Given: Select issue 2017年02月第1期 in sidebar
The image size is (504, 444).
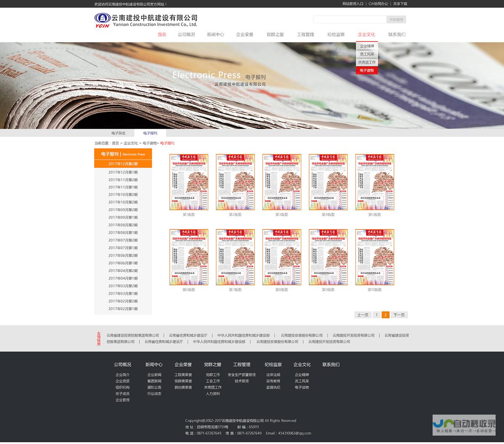Looking at the screenshot, I should click(123, 309).
